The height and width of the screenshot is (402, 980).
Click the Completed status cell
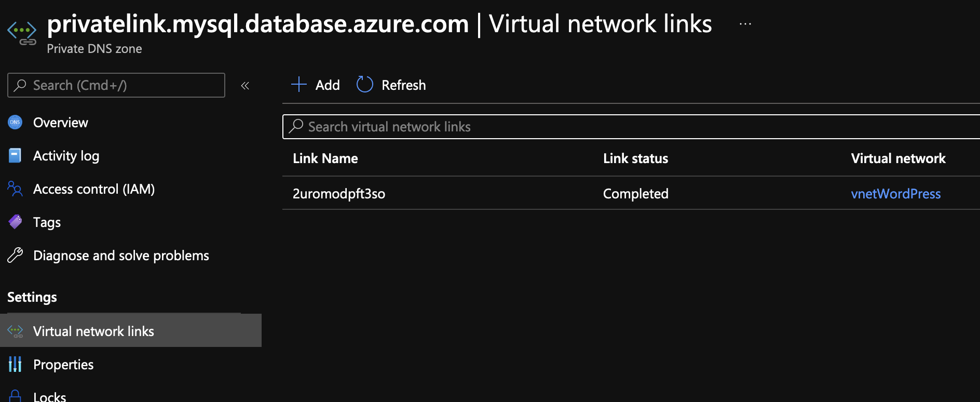pos(635,194)
